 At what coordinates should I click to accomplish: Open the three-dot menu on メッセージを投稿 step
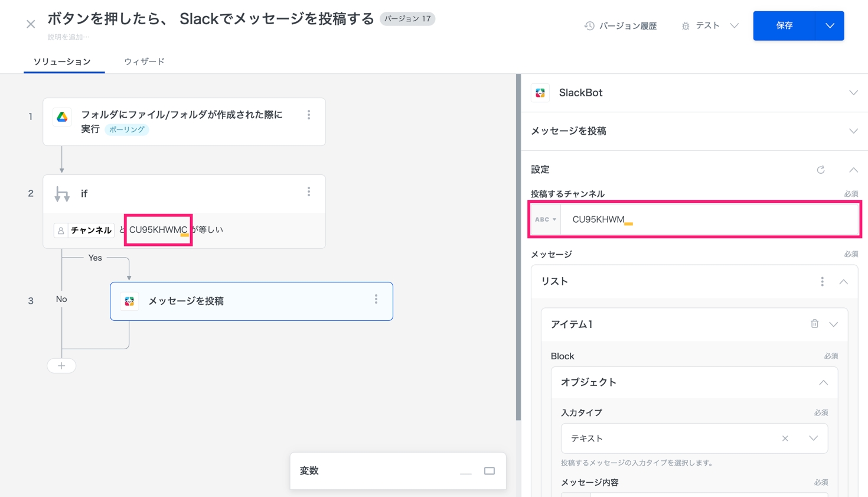[376, 300]
